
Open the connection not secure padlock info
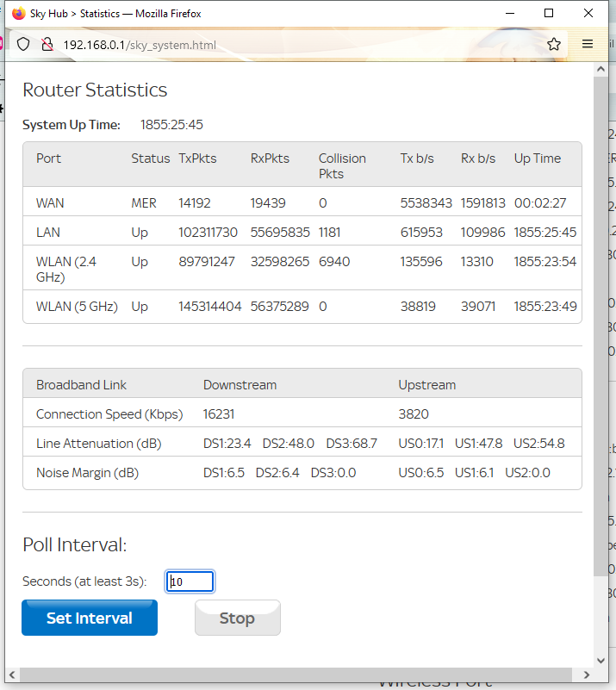pos(47,45)
